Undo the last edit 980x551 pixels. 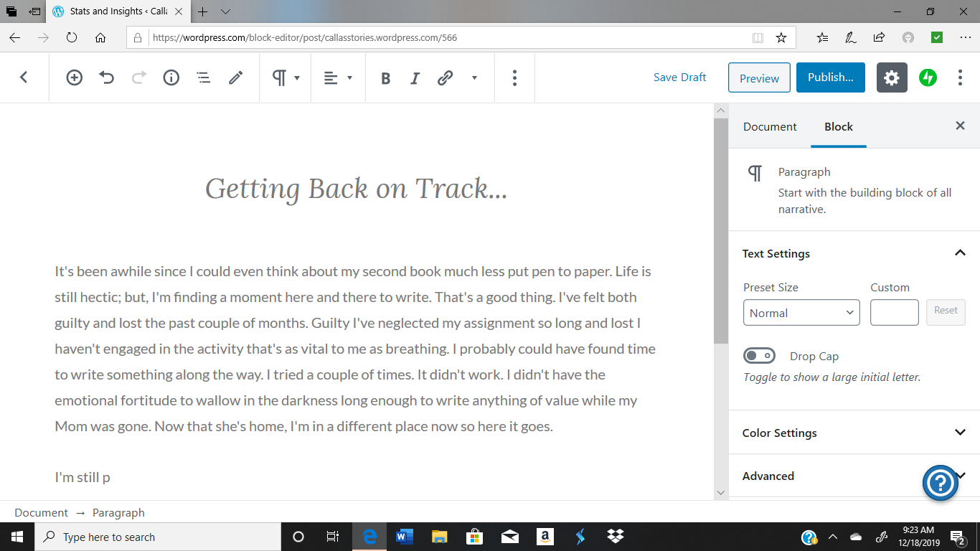(107, 77)
